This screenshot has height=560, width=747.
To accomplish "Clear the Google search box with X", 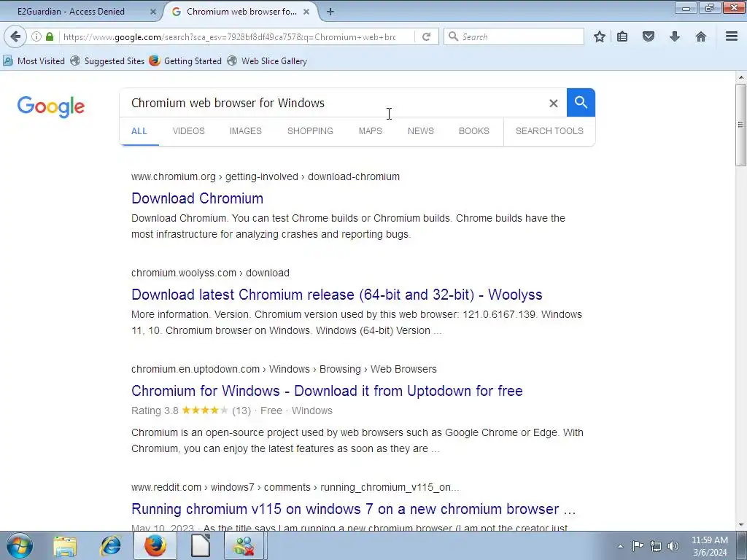I will click(553, 103).
